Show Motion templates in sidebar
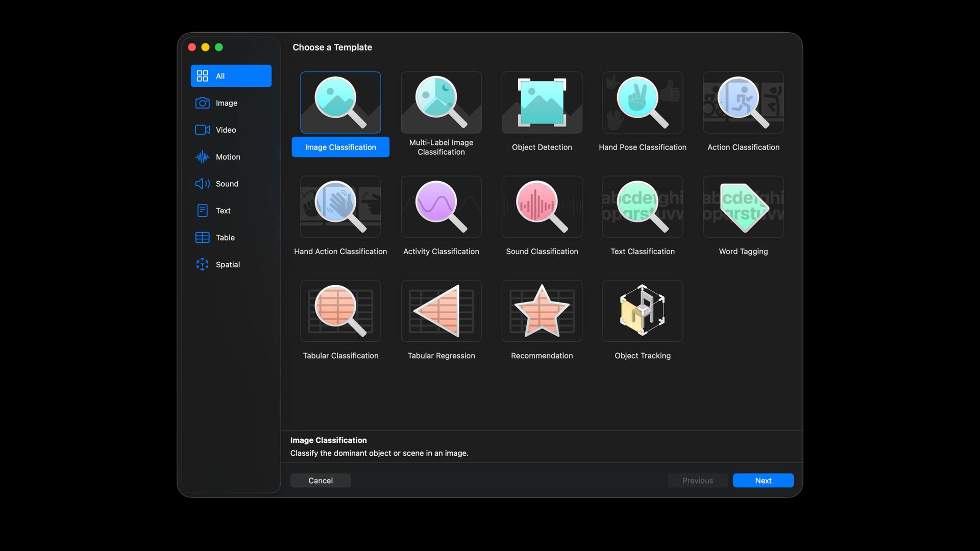Viewport: 980px width, 551px height. point(228,157)
